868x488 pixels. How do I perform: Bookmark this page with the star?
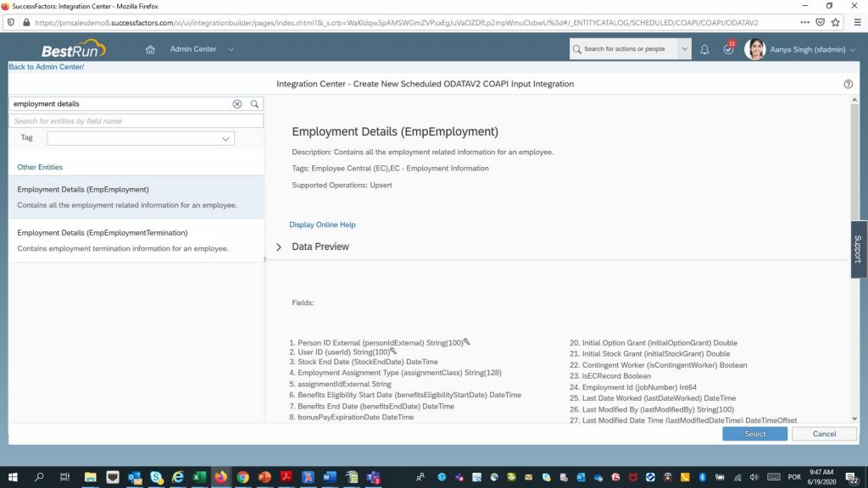(835, 23)
